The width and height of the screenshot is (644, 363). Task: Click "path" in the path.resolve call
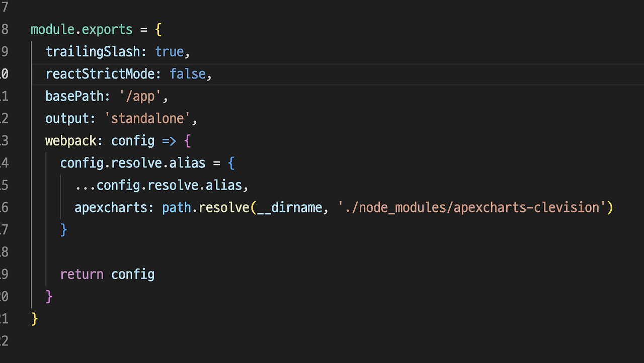click(177, 207)
